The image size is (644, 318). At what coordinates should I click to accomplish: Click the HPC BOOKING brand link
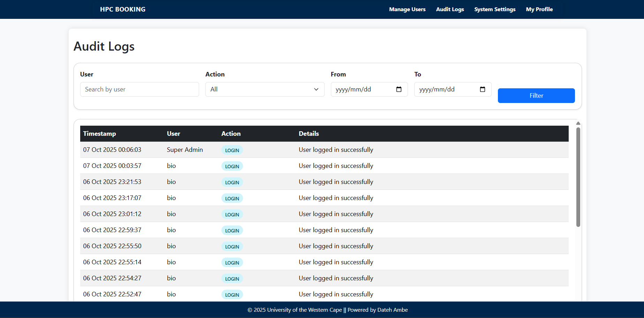point(123,9)
